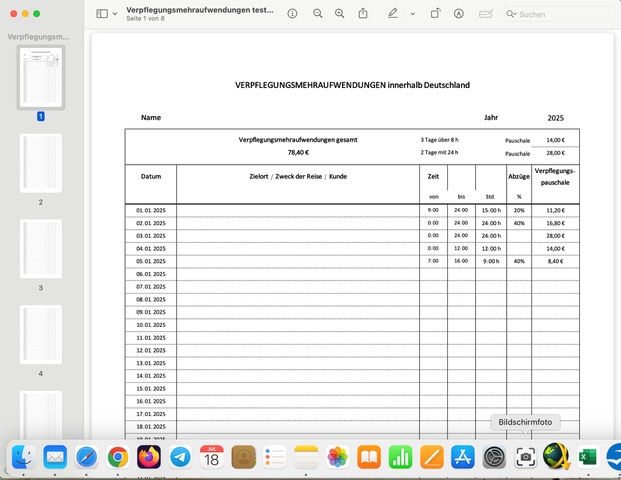Open Notes from the Dock

[306, 457]
